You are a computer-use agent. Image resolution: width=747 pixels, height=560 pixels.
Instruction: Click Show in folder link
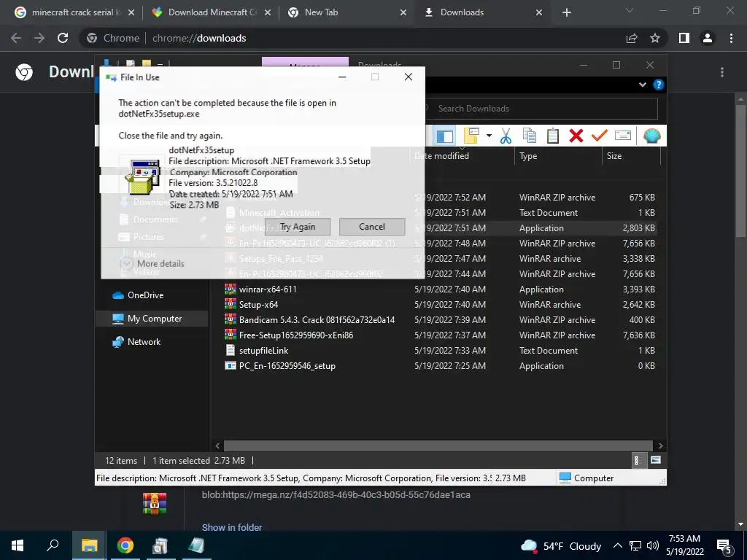(x=231, y=527)
